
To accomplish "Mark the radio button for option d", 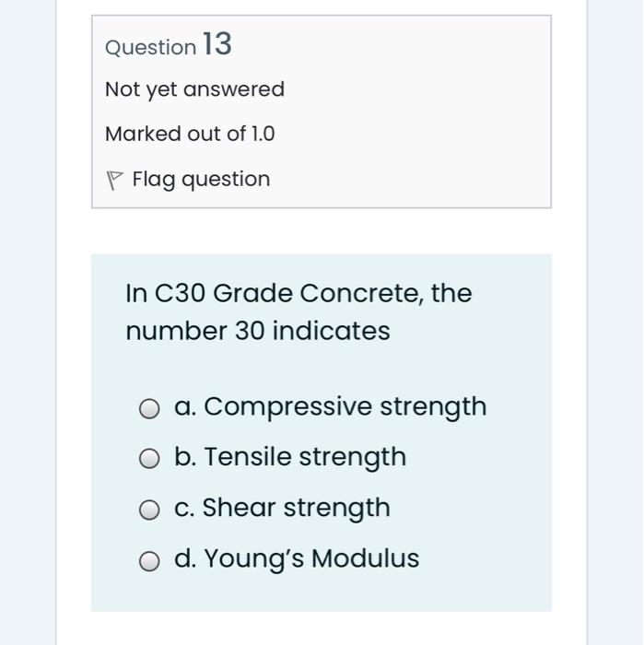I will [149, 560].
